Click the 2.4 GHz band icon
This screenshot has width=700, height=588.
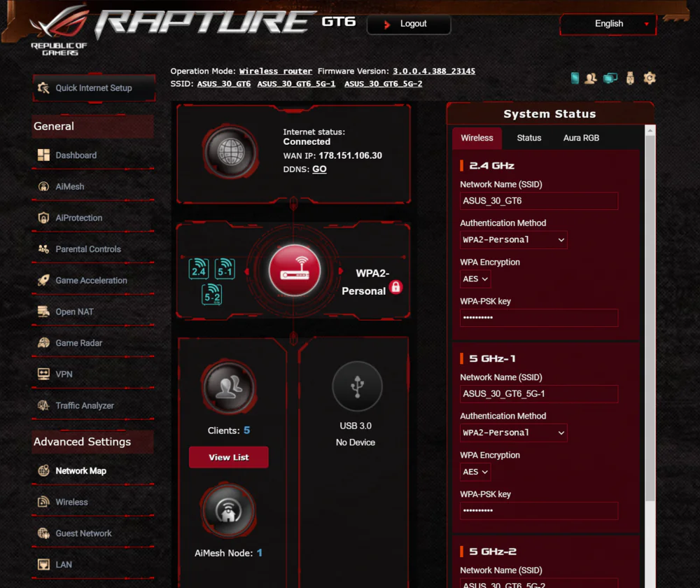click(x=199, y=269)
